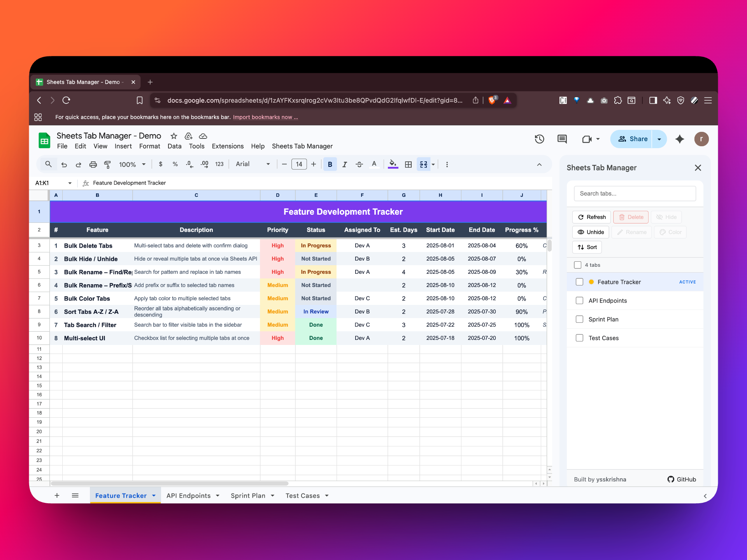Check the 4 tabs select-all checkbox
The height and width of the screenshot is (560, 747).
(x=578, y=265)
